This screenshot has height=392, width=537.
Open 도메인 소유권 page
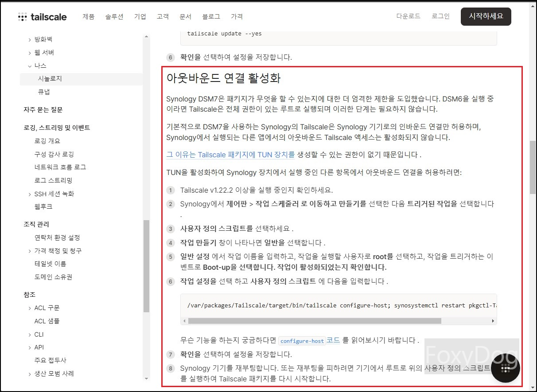(x=53, y=277)
